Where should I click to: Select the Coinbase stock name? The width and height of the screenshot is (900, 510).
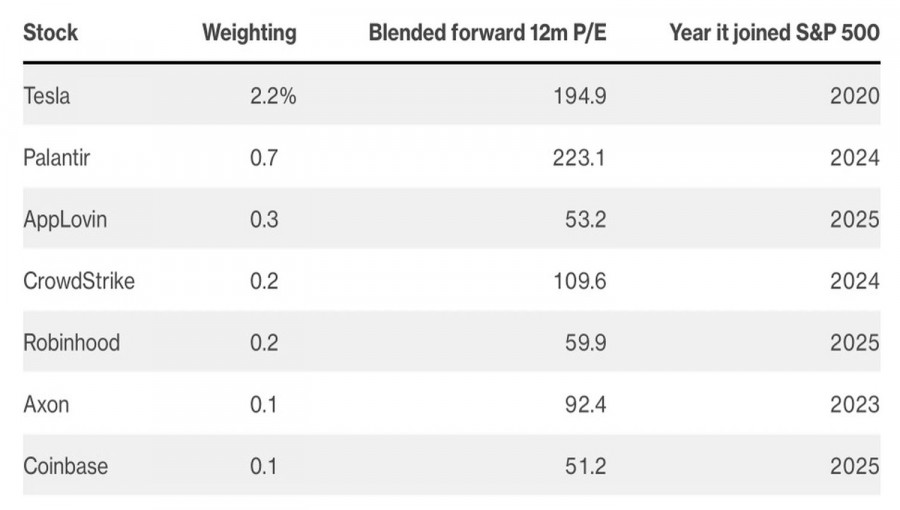pos(65,466)
